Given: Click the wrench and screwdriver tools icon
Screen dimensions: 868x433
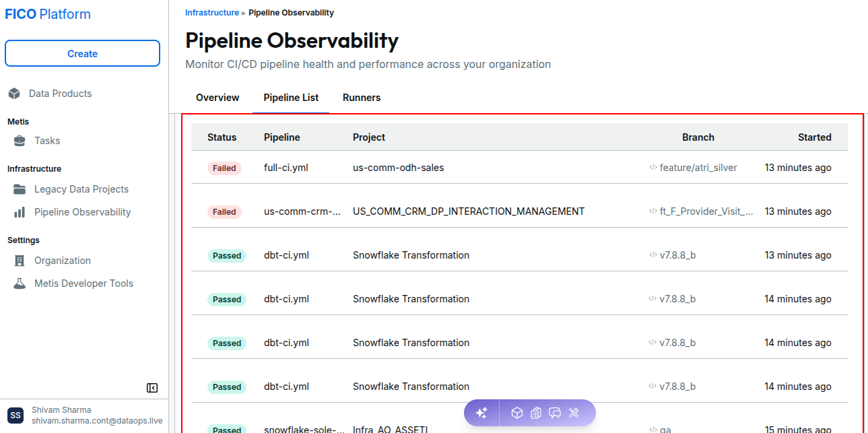Looking at the screenshot, I should (x=574, y=413).
